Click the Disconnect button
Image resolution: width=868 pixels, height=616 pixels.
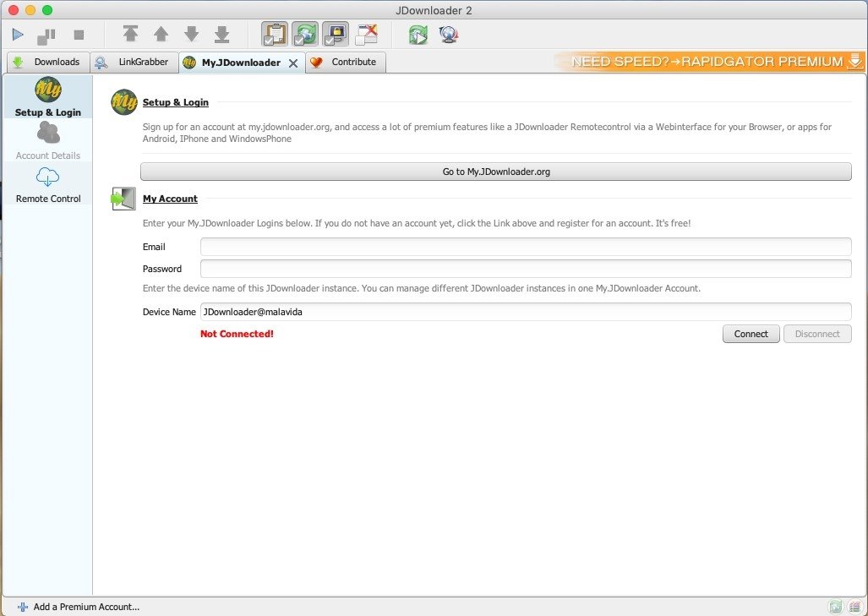[817, 334]
